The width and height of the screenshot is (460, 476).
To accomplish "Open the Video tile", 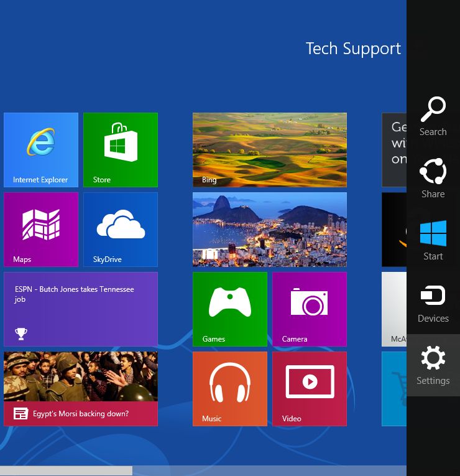I will (x=310, y=389).
